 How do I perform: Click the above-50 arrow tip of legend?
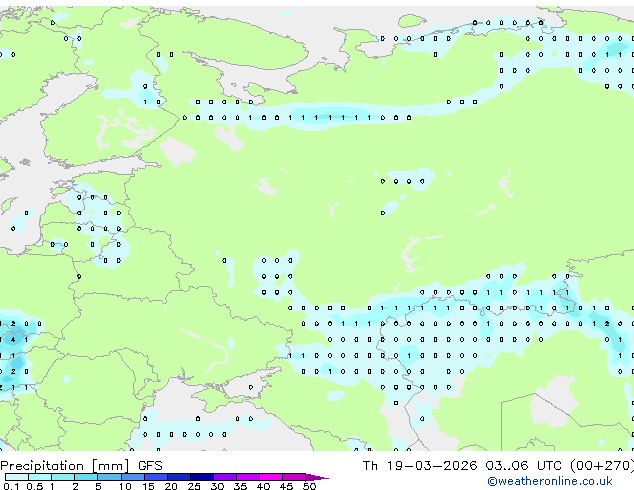point(317,478)
